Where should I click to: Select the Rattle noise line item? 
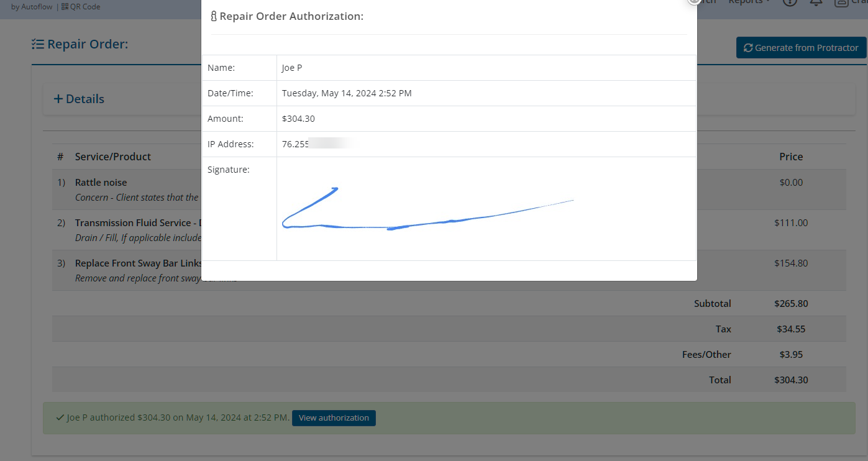pyautogui.click(x=101, y=183)
